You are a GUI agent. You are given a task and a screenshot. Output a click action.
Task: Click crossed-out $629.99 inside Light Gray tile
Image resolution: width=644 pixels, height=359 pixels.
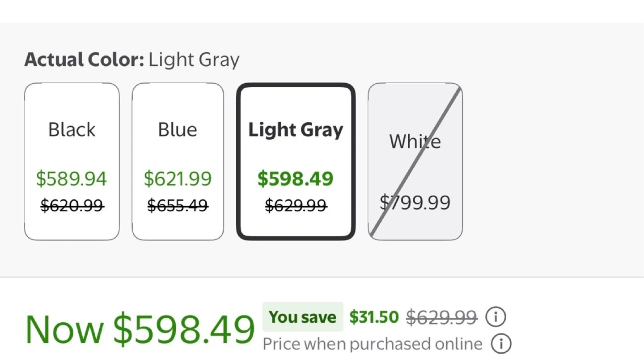[296, 205]
